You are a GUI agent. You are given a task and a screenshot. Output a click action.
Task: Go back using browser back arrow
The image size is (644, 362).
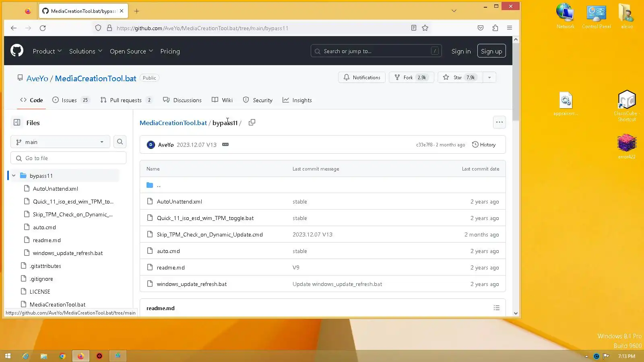click(14, 28)
